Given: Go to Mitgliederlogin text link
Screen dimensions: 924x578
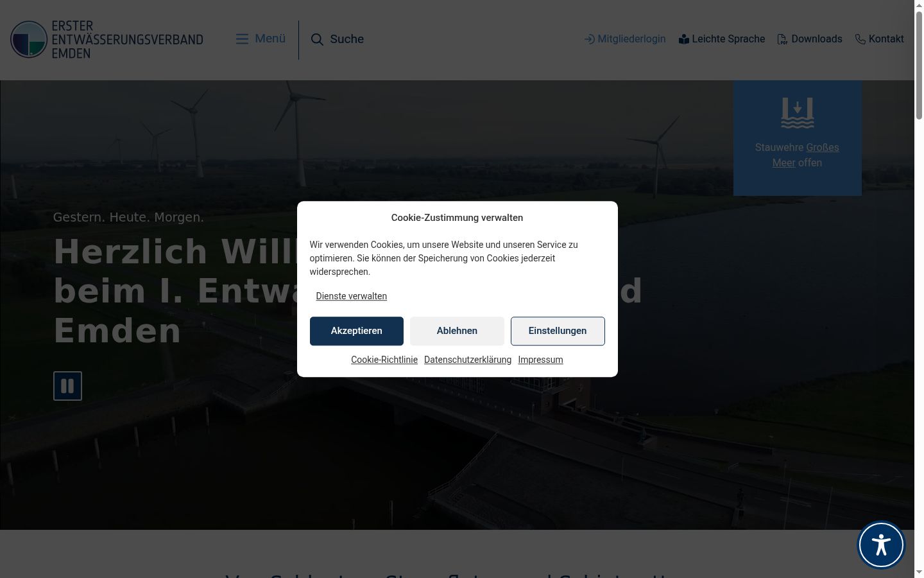Looking at the screenshot, I should (x=631, y=39).
